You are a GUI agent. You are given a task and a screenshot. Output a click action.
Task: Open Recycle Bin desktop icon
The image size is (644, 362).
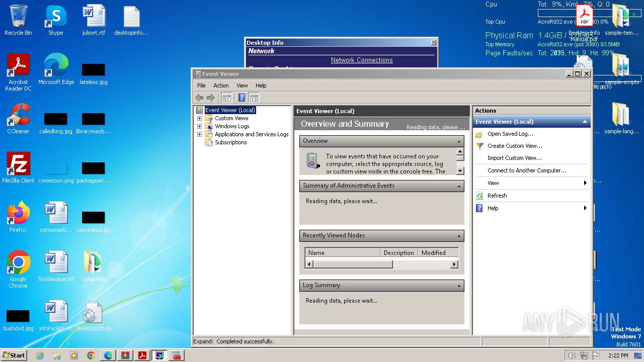(18, 20)
